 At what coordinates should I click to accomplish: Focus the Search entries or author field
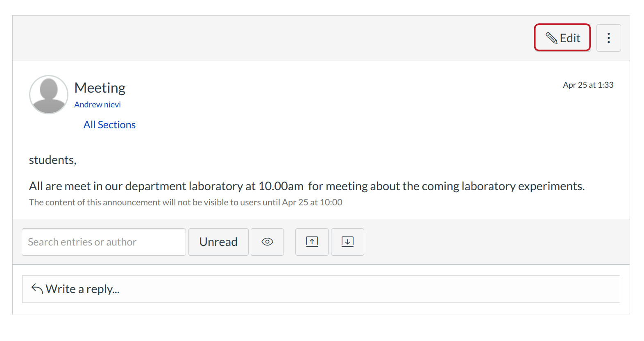click(104, 242)
